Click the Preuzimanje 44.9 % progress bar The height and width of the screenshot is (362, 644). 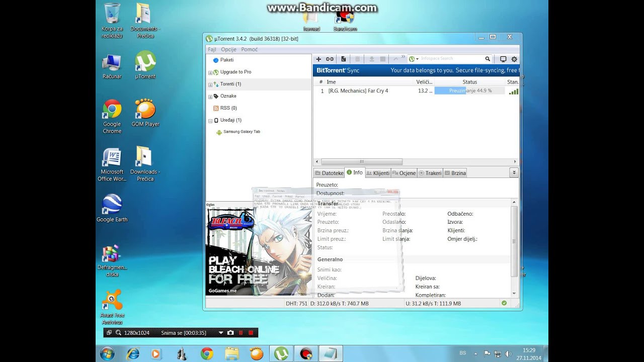pos(470,91)
